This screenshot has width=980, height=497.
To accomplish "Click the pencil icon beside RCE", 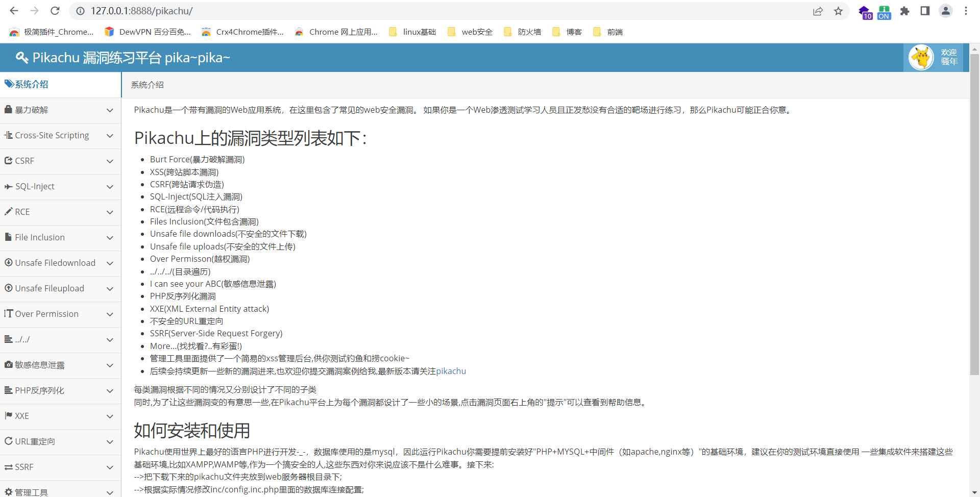I will pyautogui.click(x=9, y=211).
